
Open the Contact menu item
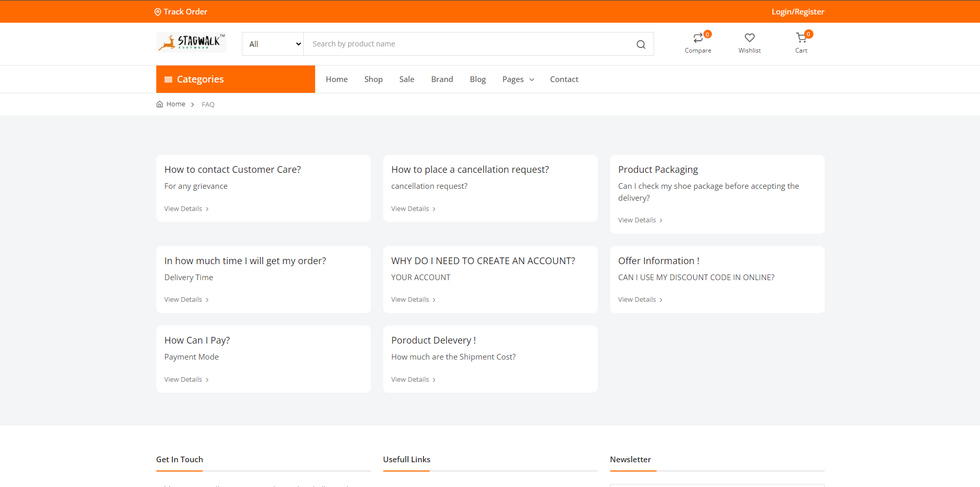point(564,79)
